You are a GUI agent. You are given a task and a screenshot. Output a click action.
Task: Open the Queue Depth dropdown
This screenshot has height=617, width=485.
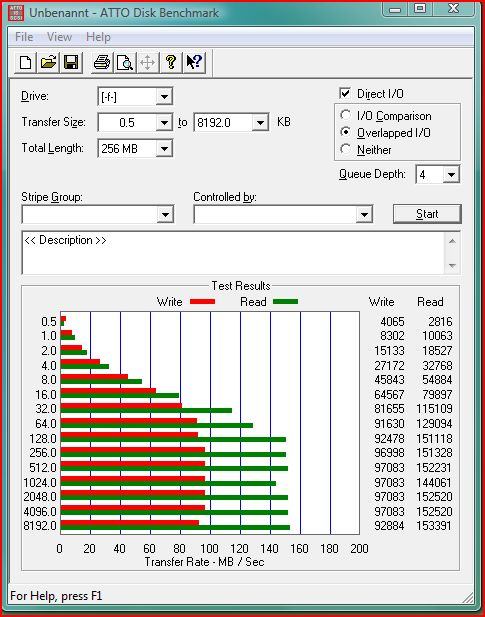click(451, 174)
